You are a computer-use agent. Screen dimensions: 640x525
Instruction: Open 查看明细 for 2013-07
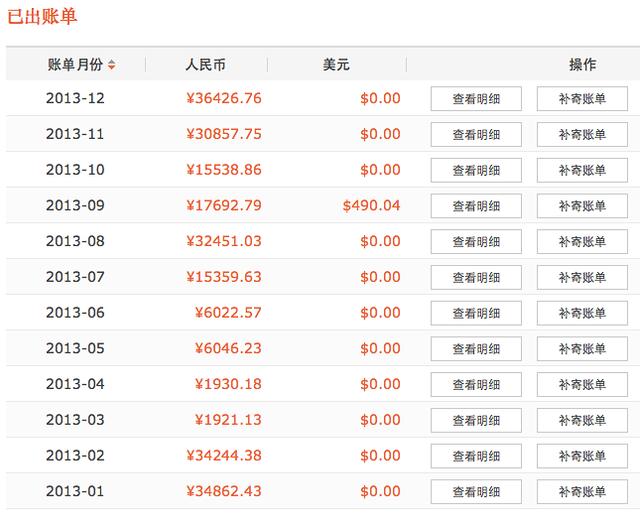pyautogui.click(x=476, y=277)
